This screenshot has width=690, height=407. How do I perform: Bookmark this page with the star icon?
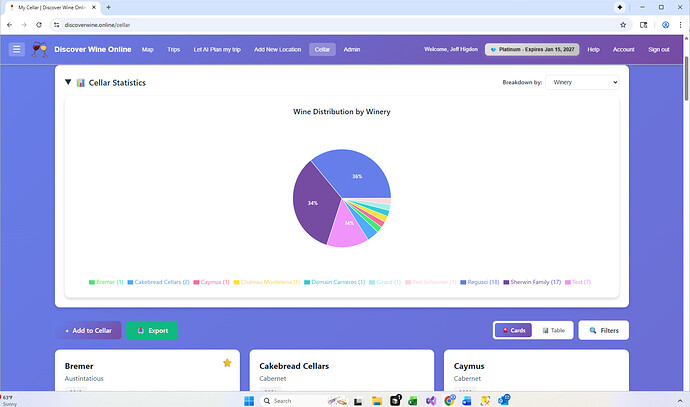click(x=624, y=23)
